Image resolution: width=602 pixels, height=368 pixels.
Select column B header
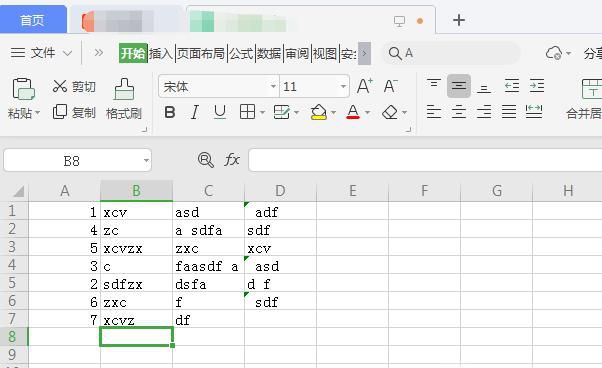[x=136, y=190]
